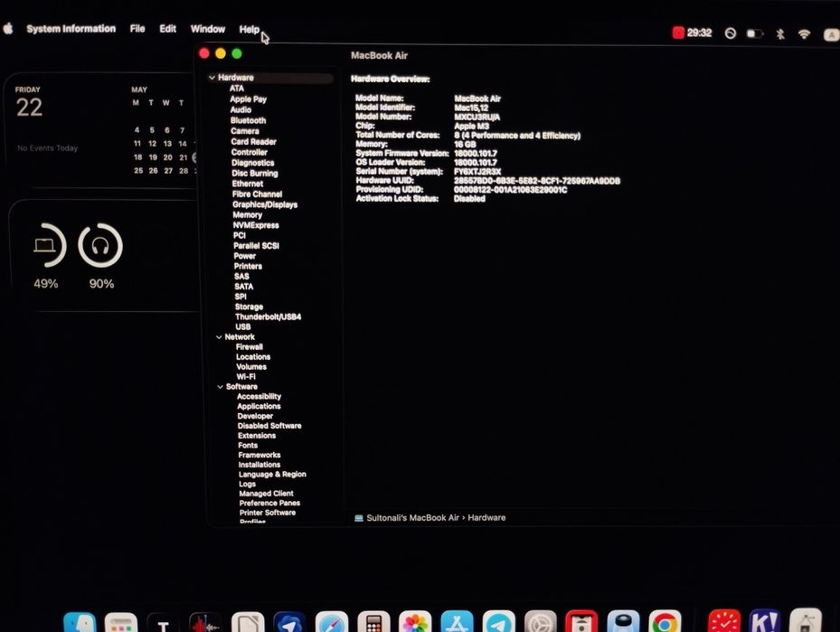This screenshot has height=632, width=840.
Task: Open the Help menu
Action: [250, 30]
